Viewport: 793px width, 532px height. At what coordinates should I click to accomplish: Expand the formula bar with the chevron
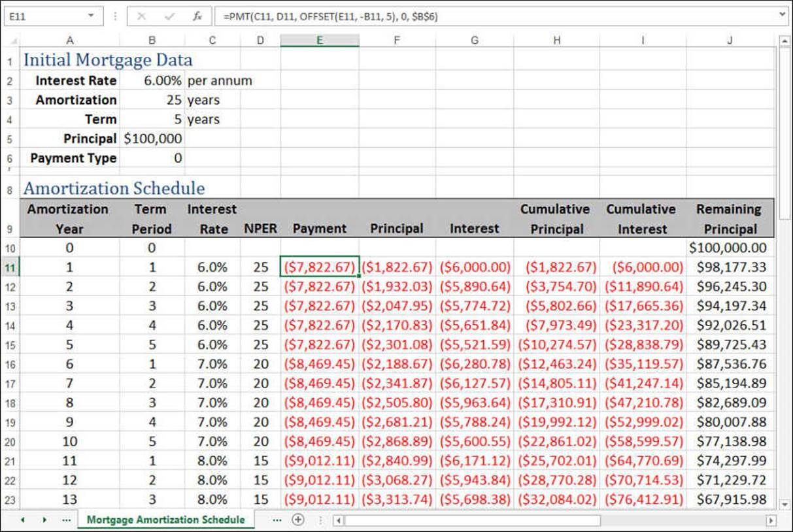click(782, 14)
